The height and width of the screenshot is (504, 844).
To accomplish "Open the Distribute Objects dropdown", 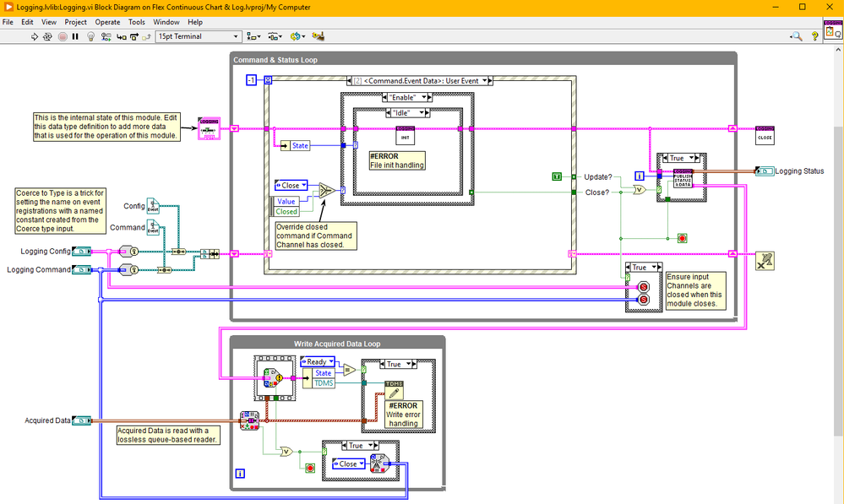I will (275, 36).
